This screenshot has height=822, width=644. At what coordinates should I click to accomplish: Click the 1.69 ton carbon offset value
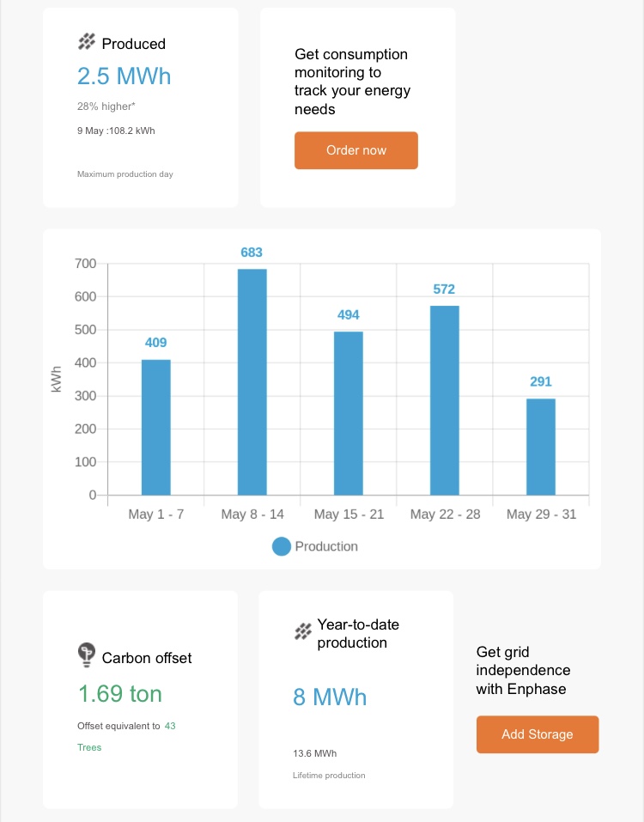point(120,693)
